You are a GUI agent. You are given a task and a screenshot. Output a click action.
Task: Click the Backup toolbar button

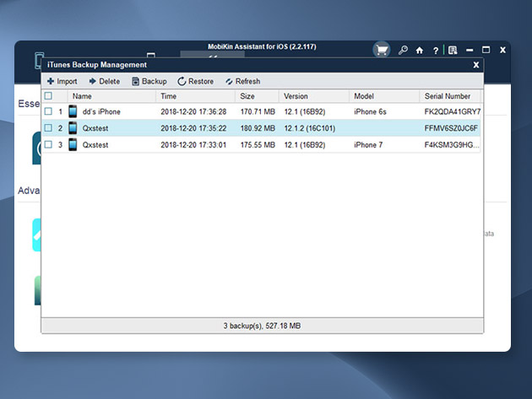pyautogui.click(x=149, y=81)
